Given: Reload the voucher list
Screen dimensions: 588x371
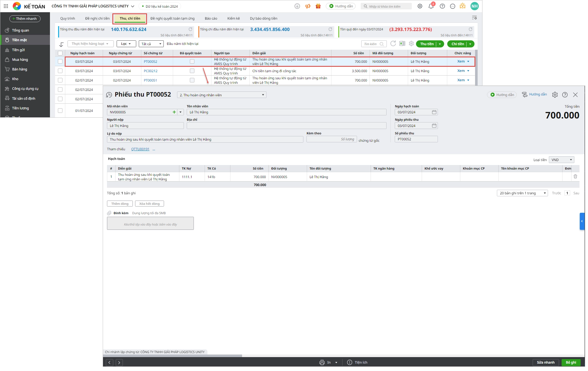Looking at the screenshot, I should pyautogui.click(x=393, y=43).
